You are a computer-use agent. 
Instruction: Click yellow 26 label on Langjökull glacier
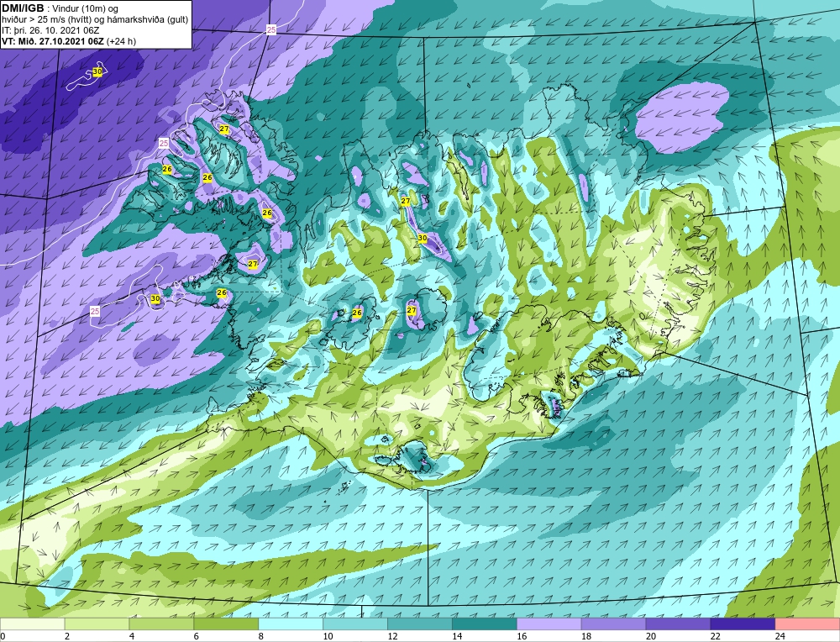pos(357,313)
